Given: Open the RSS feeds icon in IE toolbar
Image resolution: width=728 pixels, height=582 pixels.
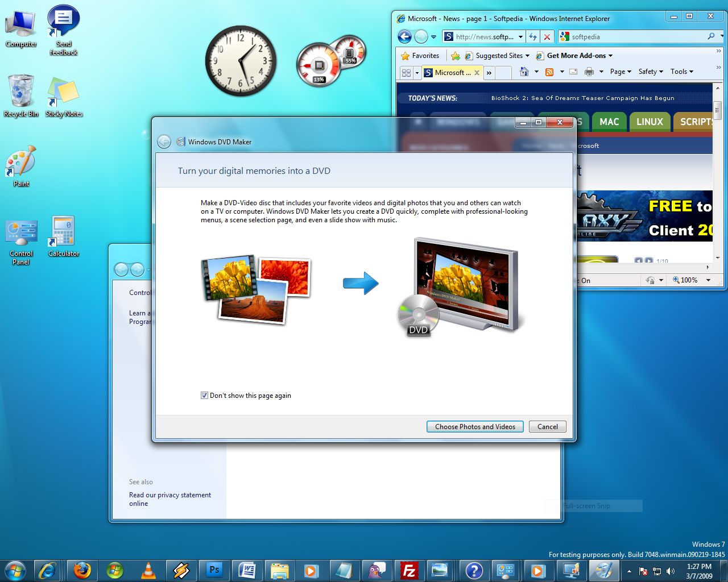Looking at the screenshot, I should pos(549,72).
